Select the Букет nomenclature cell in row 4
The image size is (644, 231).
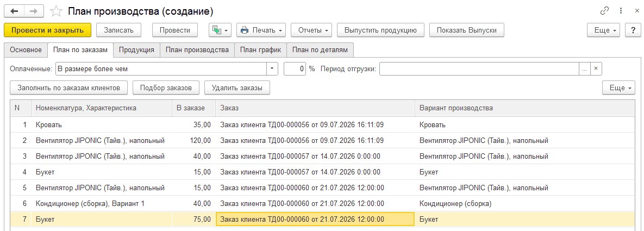[x=102, y=172]
